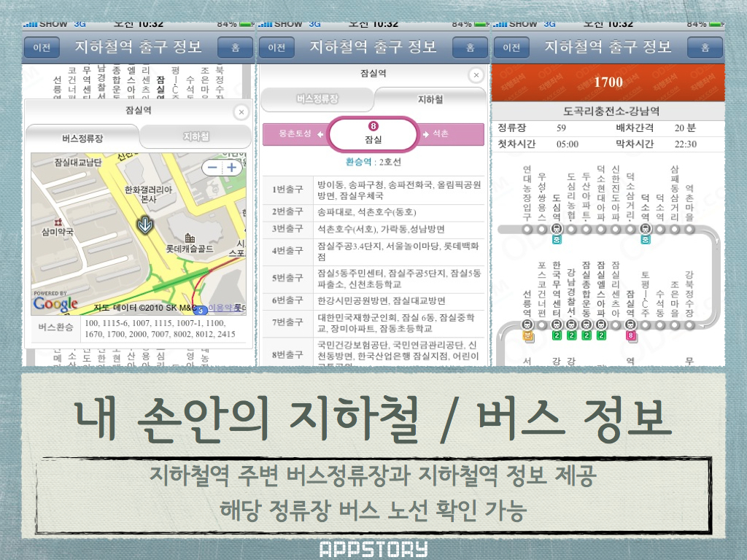Tap the 롯데캐슬골드 building icon on map
This screenshot has height=560, width=747.
pos(190,238)
